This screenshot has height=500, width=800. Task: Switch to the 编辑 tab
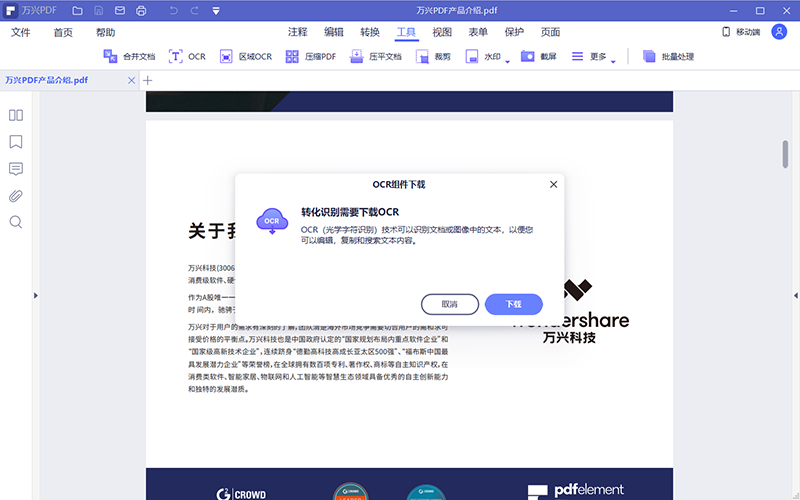point(334,32)
